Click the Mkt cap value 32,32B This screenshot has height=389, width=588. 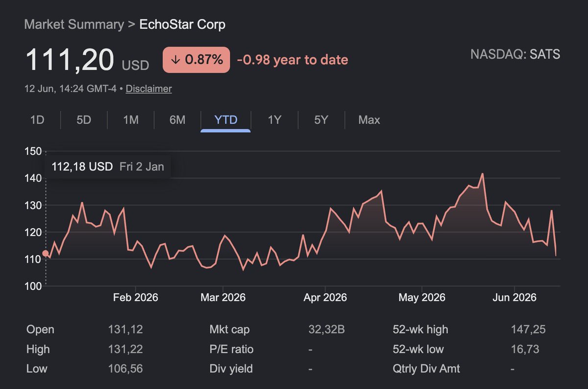click(x=326, y=329)
